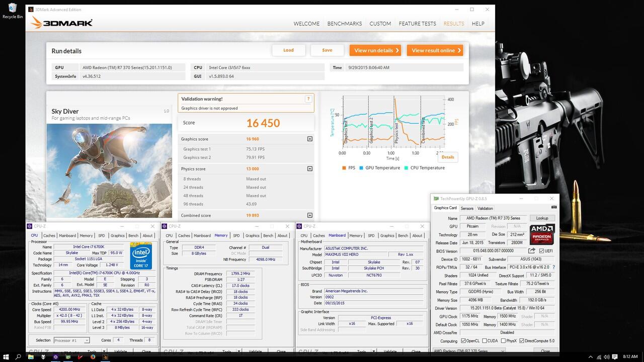This screenshot has width=644, height=362.
Task: Open Firefox from the taskbar
Action: [x=93, y=357]
